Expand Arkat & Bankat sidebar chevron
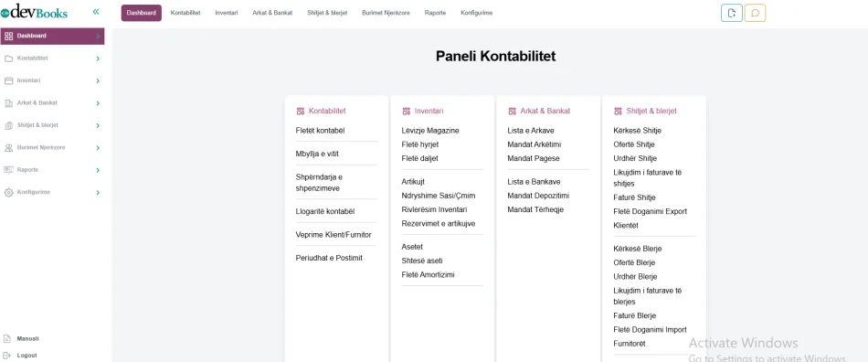The width and height of the screenshot is (868, 362). (x=98, y=103)
